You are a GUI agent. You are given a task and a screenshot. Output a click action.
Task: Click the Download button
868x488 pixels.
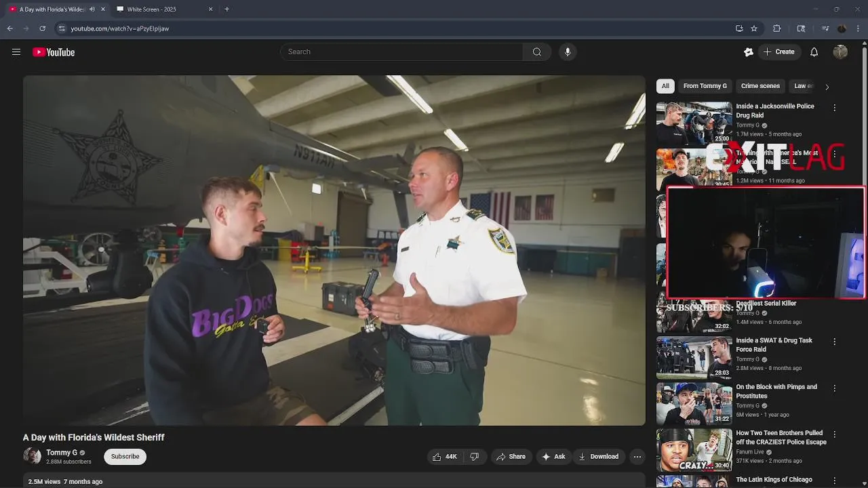[599, 457]
